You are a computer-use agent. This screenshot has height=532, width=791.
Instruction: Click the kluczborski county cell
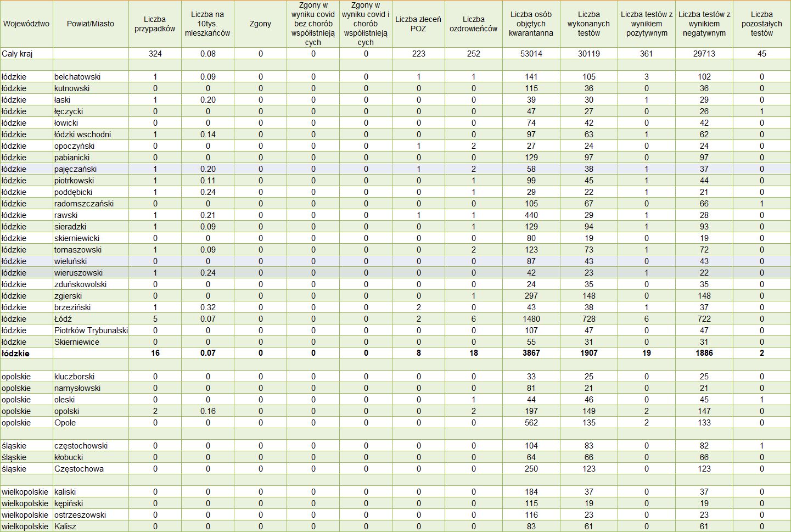click(x=91, y=377)
